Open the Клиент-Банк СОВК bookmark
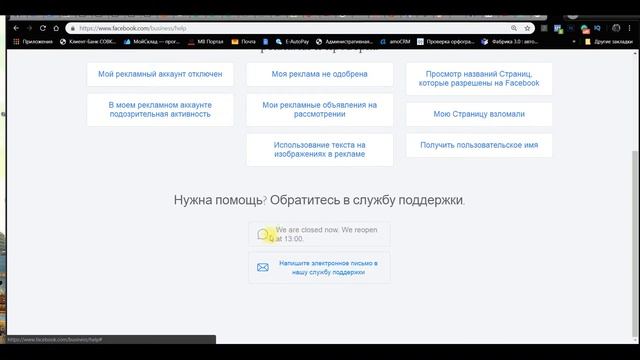640x360 pixels. (88, 42)
